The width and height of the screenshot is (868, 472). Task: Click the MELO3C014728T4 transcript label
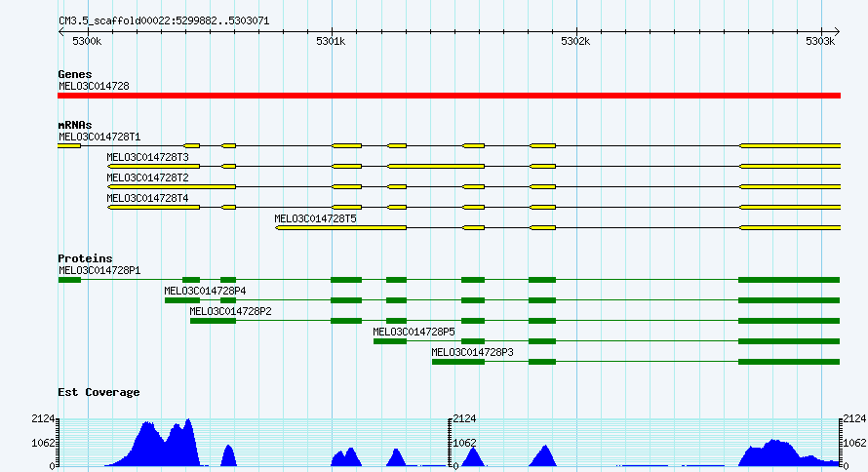point(148,198)
